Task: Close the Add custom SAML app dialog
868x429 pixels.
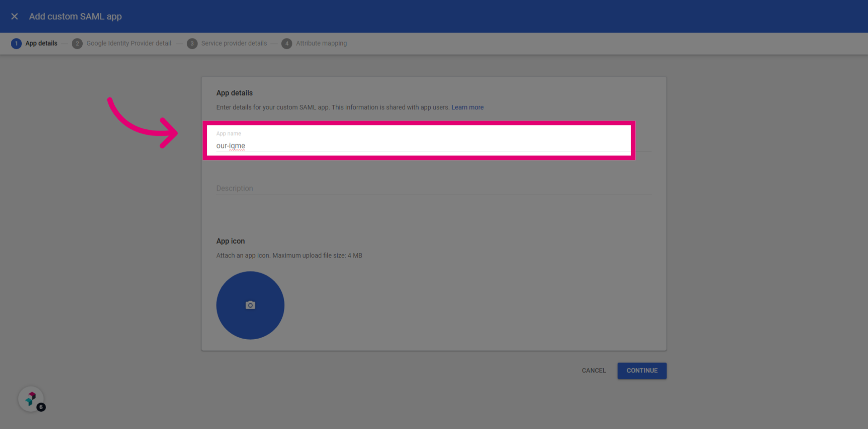Action: click(14, 16)
